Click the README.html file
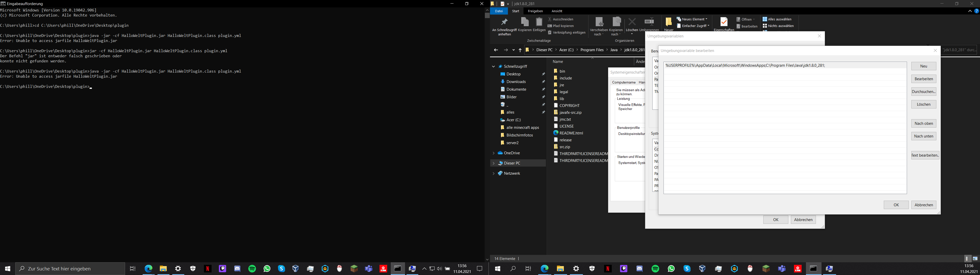This screenshot has width=980, height=275. pos(571,133)
